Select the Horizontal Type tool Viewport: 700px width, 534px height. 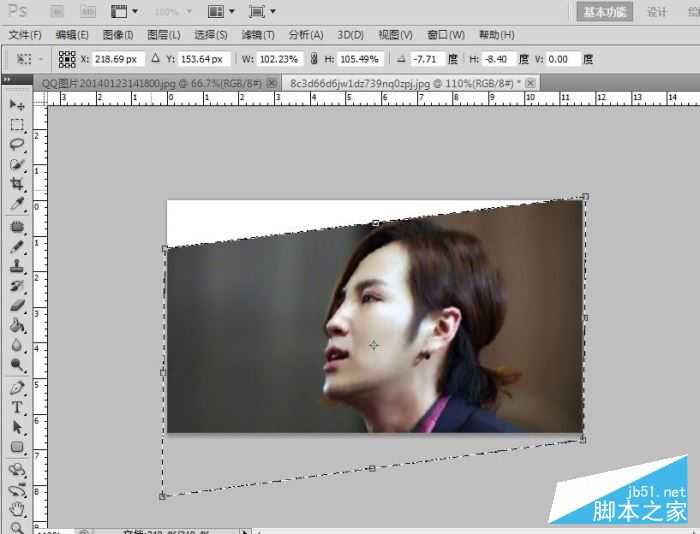17,408
